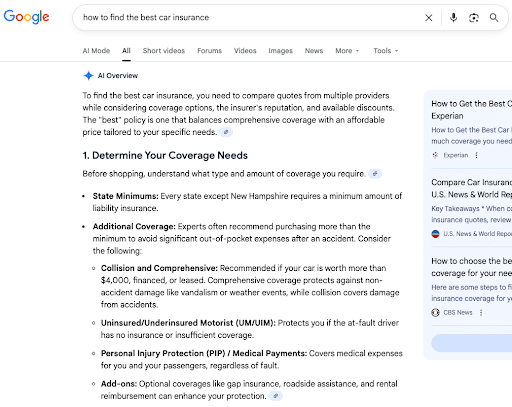Viewport: 512px width, 407px height.
Task: Open the Short videos tab
Action: (x=164, y=51)
